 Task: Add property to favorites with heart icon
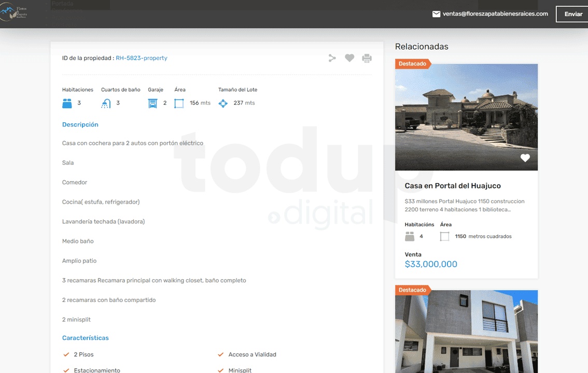coord(349,58)
